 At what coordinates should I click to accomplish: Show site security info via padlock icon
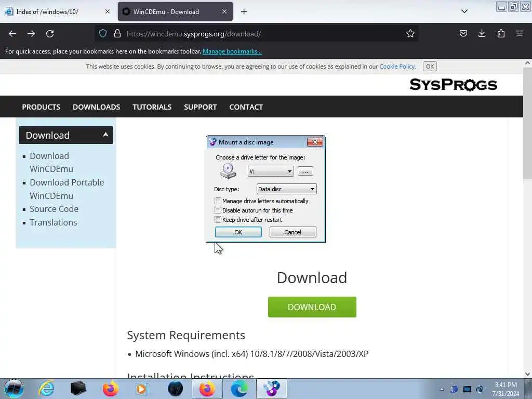point(117,33)
